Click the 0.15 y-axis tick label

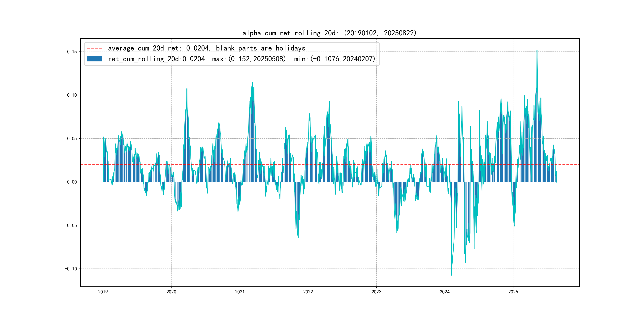72,52
